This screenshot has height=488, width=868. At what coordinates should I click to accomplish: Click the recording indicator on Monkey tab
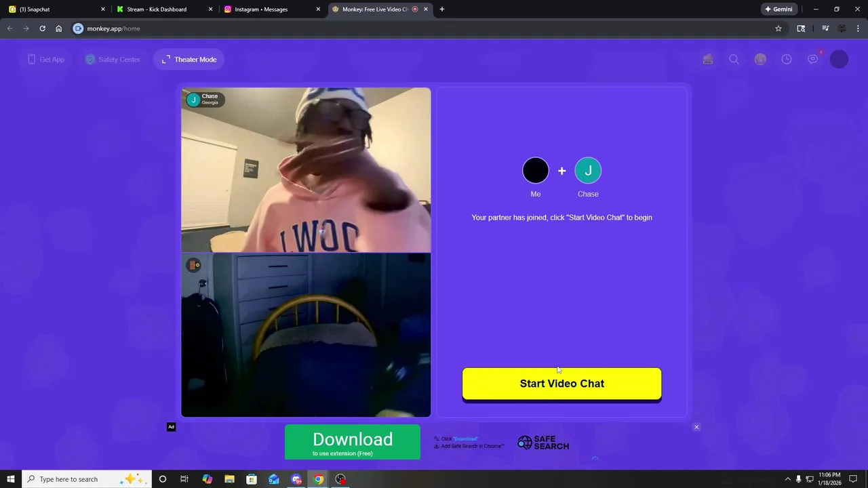pos(415,9)
